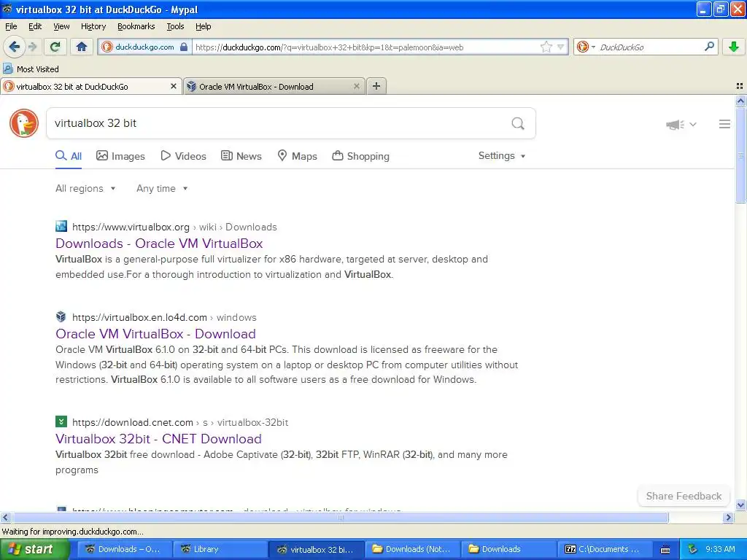Open the DuckDuckGo hamburger menu
The height and width of the screenshot is (560, 747).
click(x=724, y=124)
